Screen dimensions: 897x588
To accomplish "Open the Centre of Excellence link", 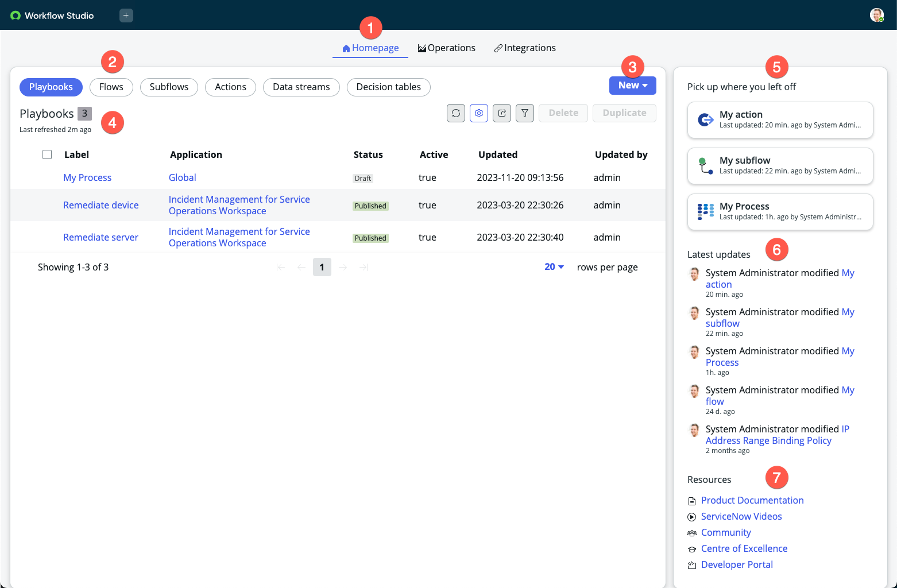I will [x=744, y=549].
